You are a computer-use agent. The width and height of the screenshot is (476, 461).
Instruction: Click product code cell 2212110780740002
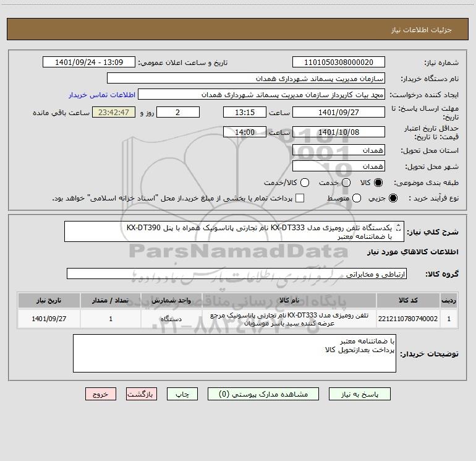coord(408,319)
